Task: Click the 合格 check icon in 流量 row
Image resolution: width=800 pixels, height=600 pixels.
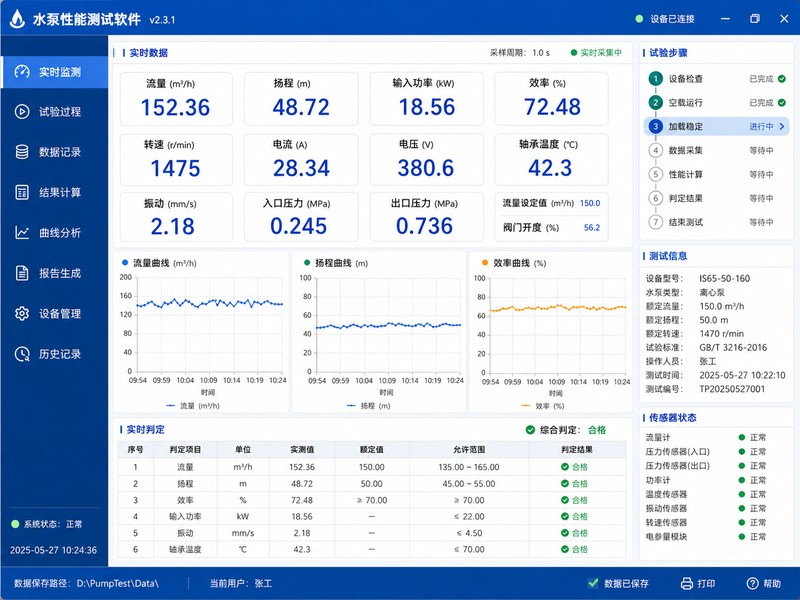Action: (x=565, y=467)
